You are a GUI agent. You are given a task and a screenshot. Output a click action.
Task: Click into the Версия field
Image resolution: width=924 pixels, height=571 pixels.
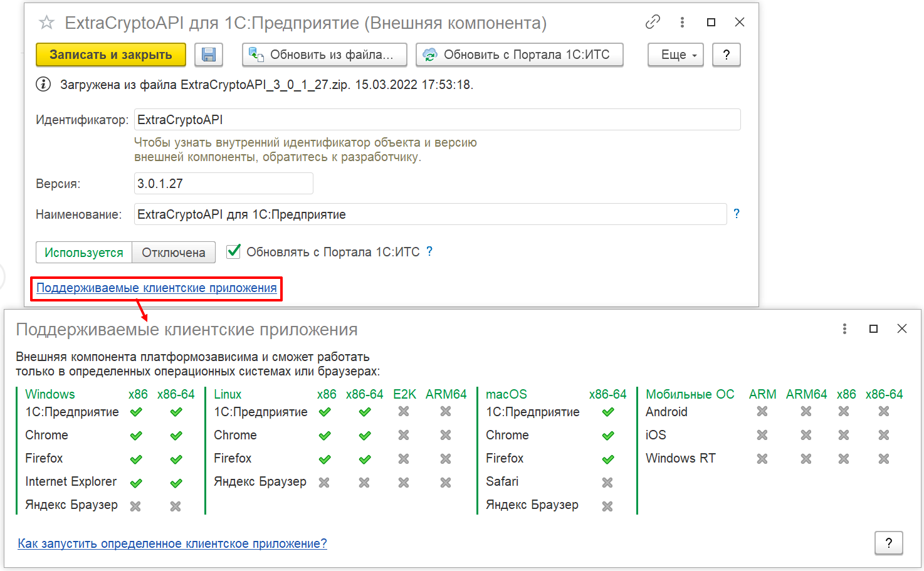(x=224, y=184)
